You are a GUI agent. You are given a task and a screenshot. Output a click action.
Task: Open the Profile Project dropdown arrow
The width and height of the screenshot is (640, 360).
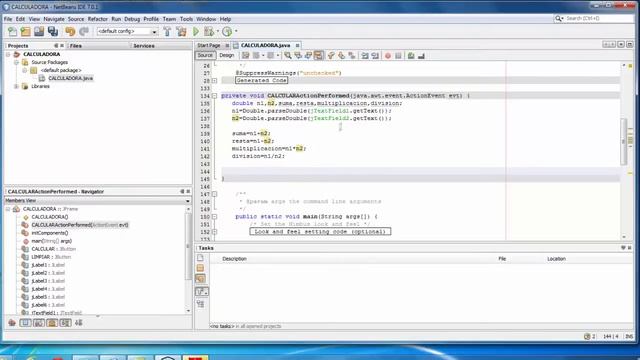(236, 31)
